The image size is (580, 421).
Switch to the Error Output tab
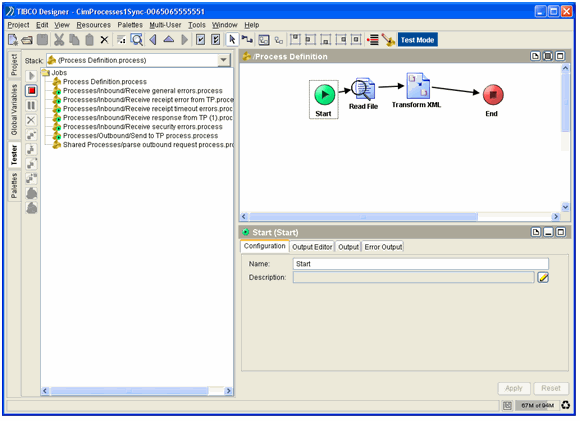[x=383, y=247]
